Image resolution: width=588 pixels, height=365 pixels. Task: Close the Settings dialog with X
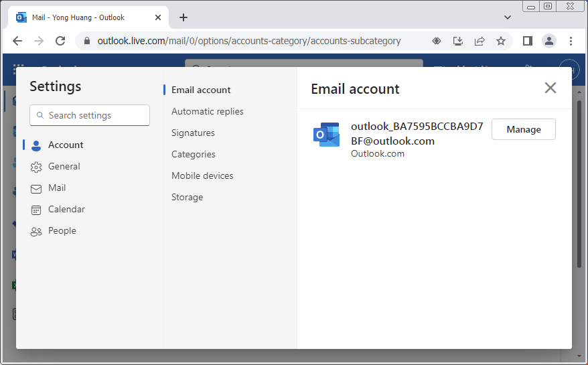point(550,88)
